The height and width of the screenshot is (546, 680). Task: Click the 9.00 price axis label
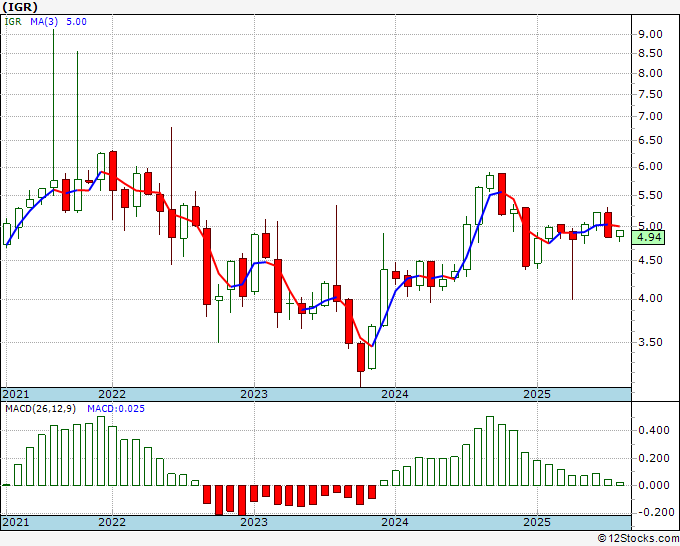(x=650, y=34)
